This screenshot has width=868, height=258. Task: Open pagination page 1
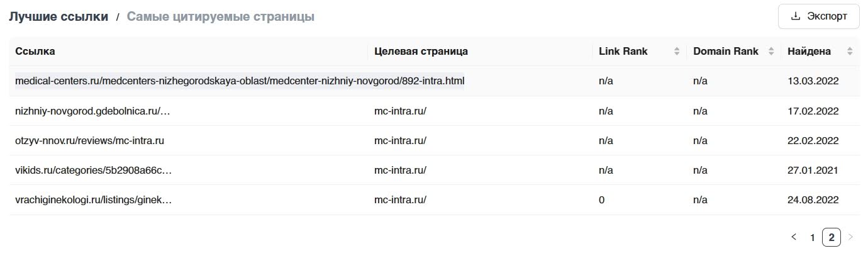[x=812, y=237]
